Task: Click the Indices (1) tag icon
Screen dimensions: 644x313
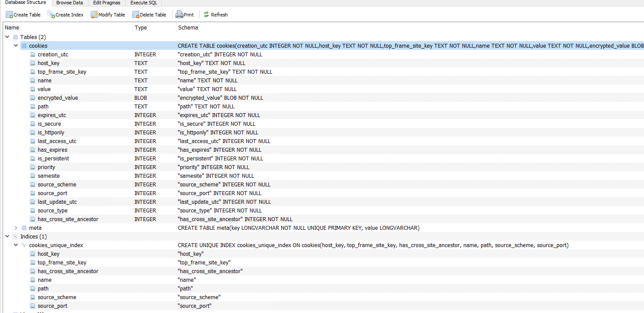Action: coord(16,237)
